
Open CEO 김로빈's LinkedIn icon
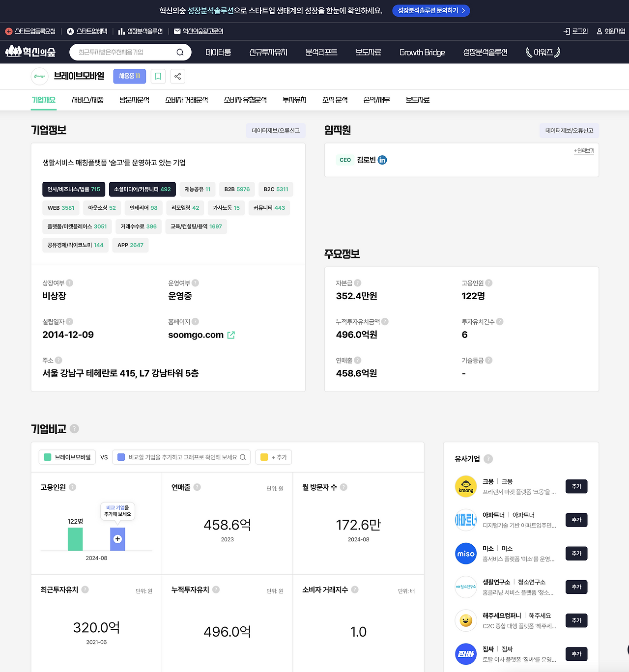pyautogui.click(x=382, y=160)
